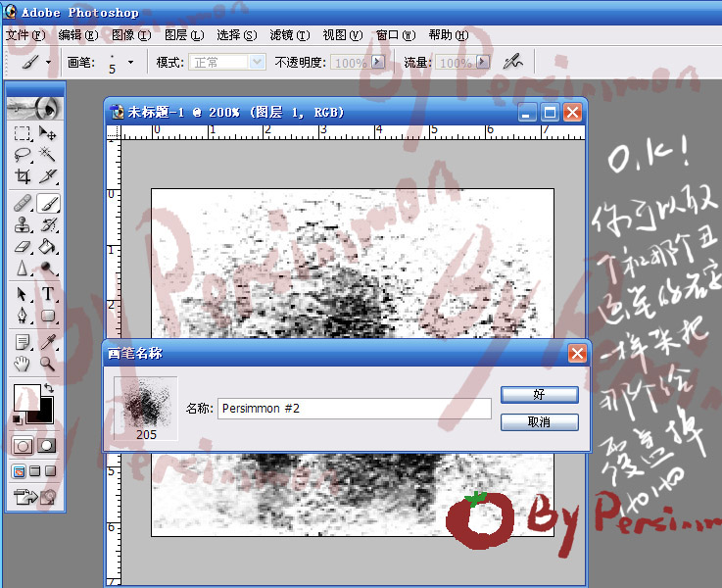Click the foreground color swatch
Screen dimensions: 722x588
pyautogui.click(x=26, y=398)
